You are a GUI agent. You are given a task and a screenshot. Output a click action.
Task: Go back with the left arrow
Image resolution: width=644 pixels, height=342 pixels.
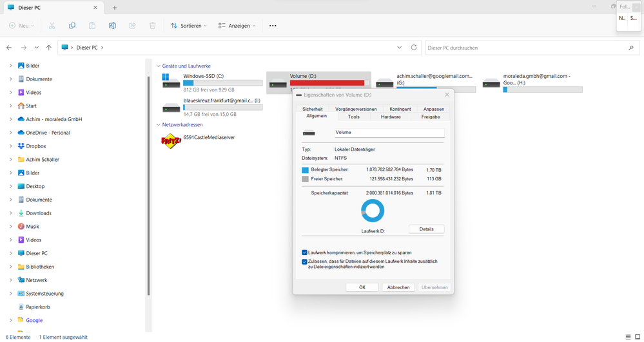point(9,48)
